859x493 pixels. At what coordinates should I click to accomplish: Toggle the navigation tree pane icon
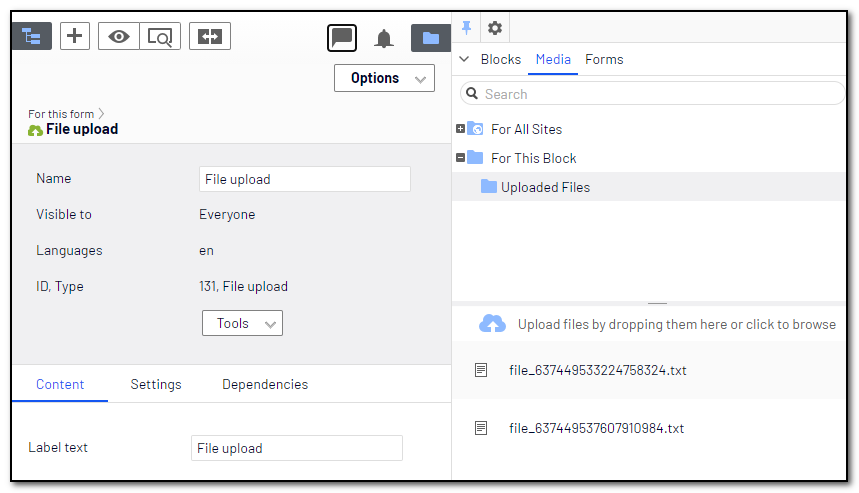coord(31,36)
